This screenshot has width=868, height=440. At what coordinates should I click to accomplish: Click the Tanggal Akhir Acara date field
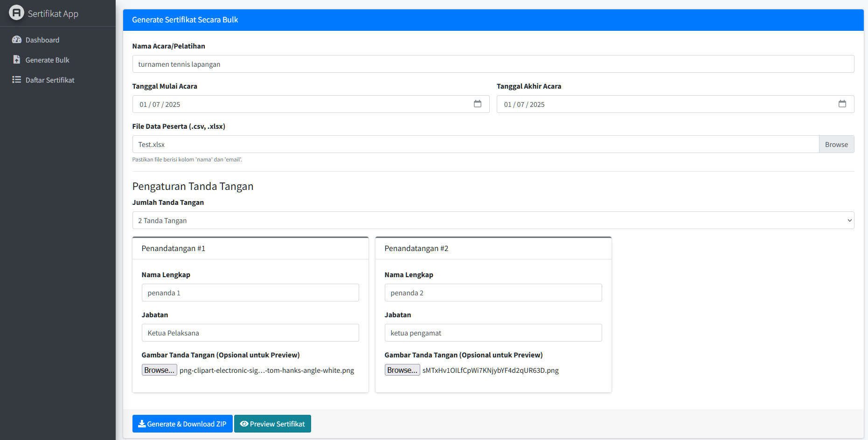click(x=675, y=104)
